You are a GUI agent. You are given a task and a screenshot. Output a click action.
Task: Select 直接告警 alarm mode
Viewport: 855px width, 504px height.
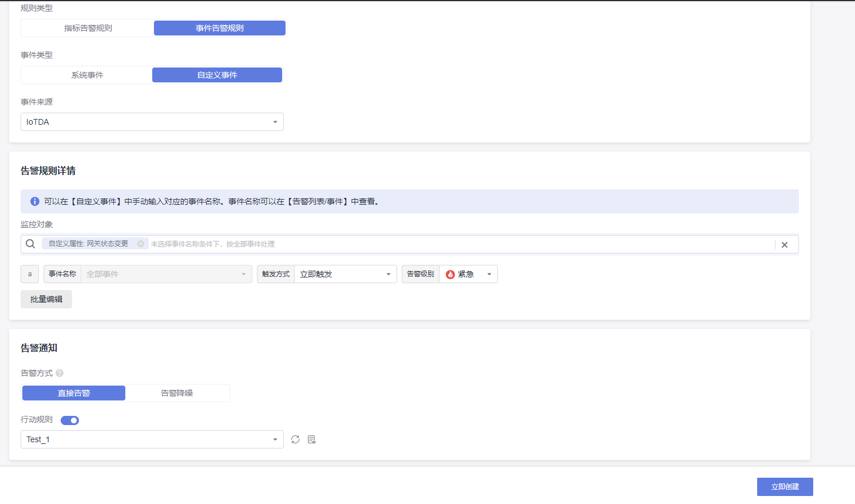pos(74,393)
